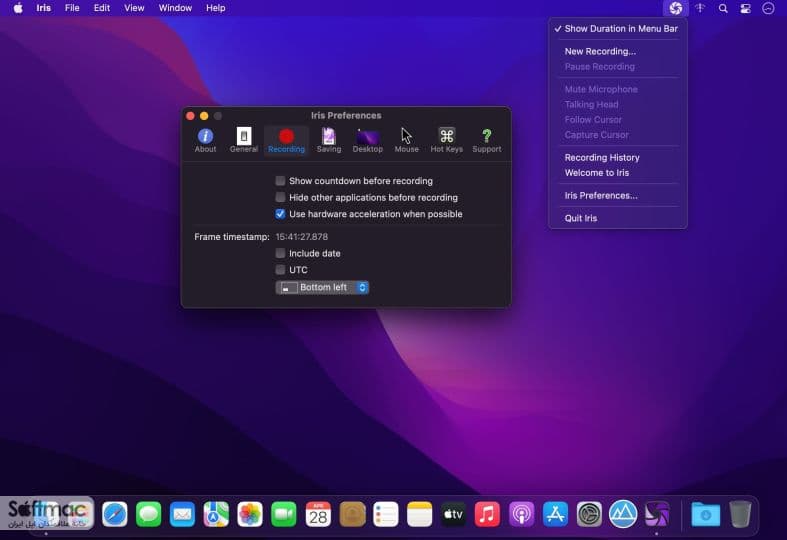The height and width of the screenshot is (540, 787).
Task: Enable Show countdown before recording
Action: [x=280, y=181]
